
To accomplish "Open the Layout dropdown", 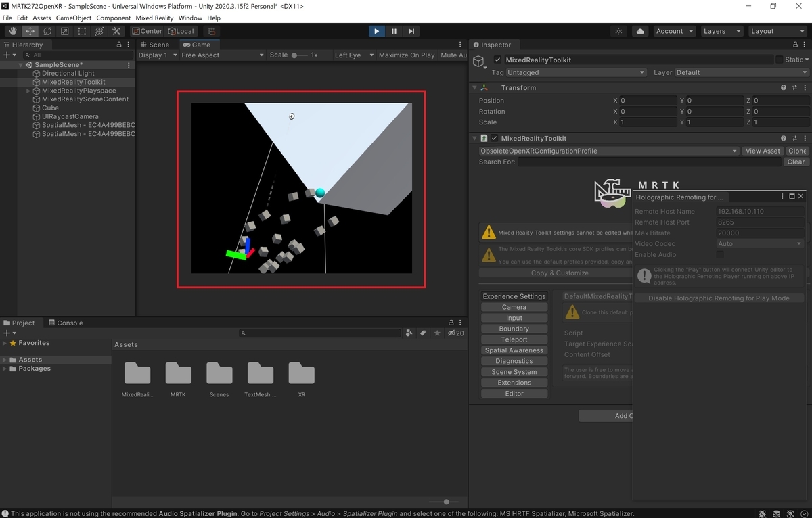I will pos(777,31).
